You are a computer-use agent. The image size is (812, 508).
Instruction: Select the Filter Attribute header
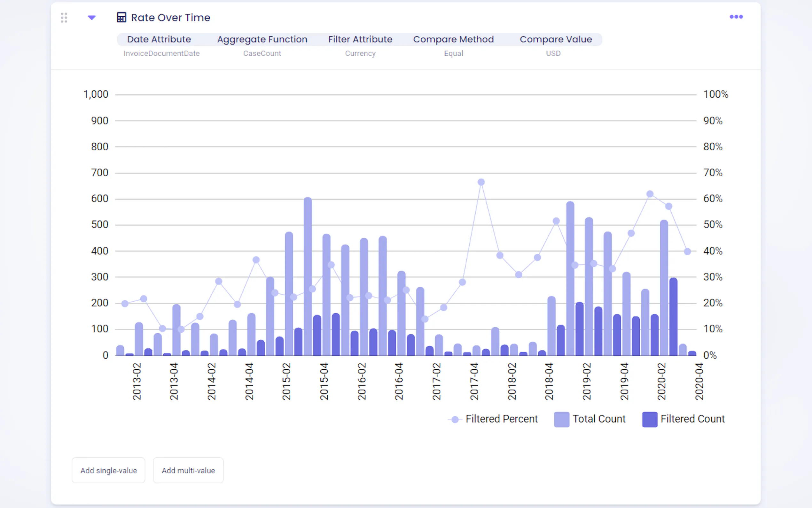click(x=360, y=39)
